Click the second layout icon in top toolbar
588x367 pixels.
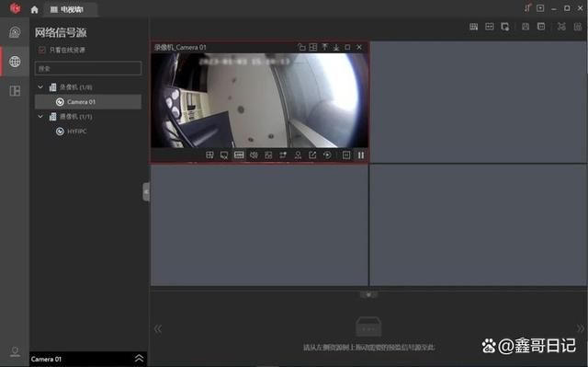[490, 27]
